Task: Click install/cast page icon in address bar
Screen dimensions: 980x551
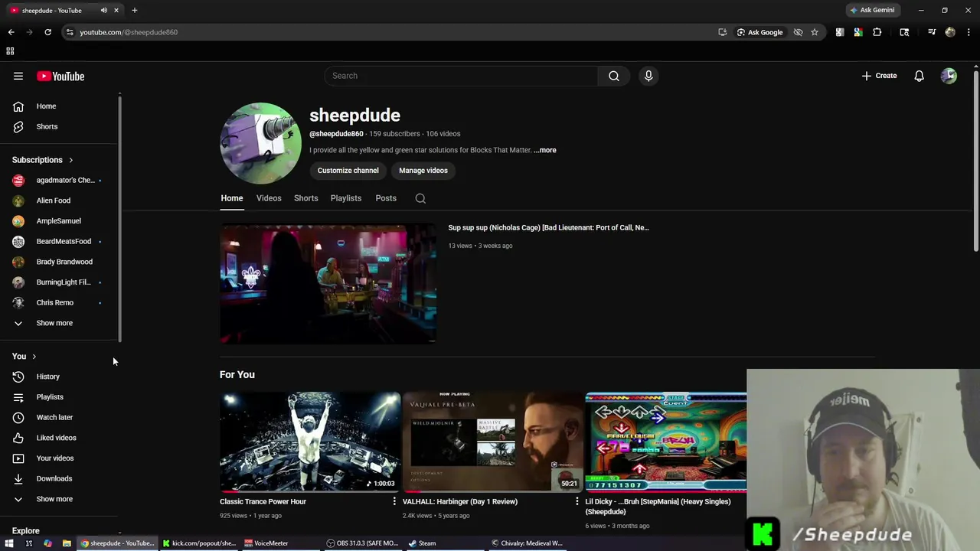Action: pyautogui.click(x=722, y=32)
